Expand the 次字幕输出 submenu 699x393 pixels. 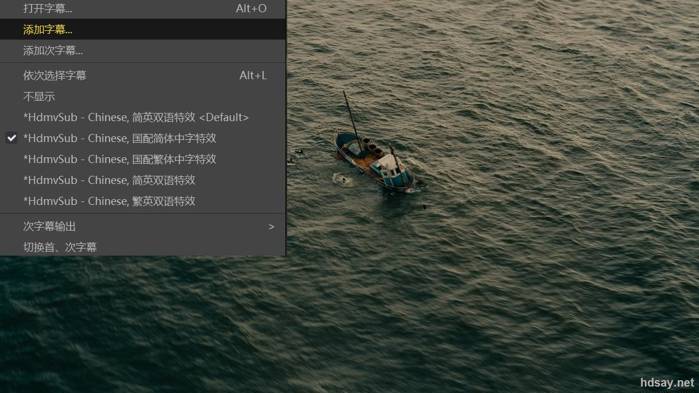(x=143, y=226)
